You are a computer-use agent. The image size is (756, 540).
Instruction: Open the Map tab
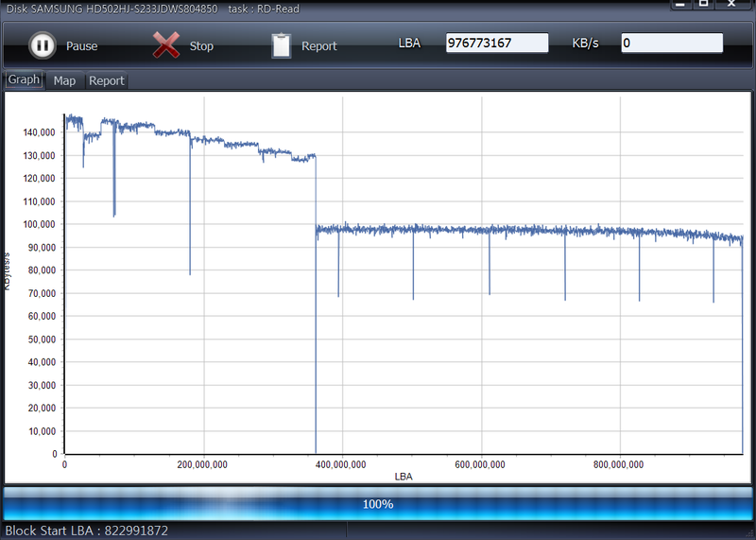click(64, 80)
